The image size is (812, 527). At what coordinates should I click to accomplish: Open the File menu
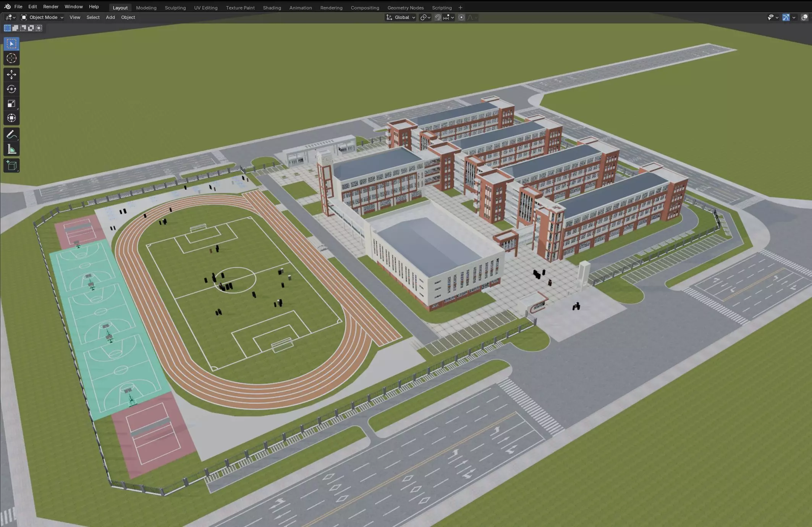pyautogui.click(x=18, y=6)
